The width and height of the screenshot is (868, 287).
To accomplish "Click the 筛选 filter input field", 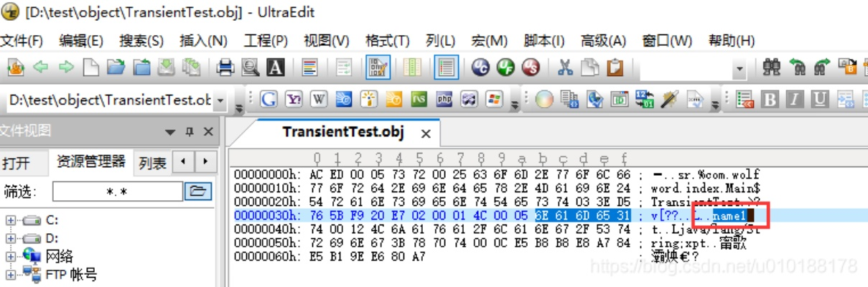I will point(118,192).
